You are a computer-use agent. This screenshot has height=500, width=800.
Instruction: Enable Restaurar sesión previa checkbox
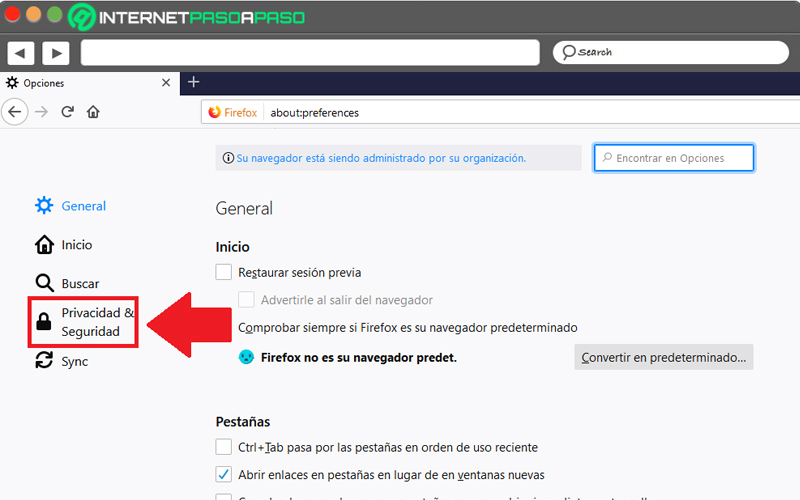tap(223, 272)
